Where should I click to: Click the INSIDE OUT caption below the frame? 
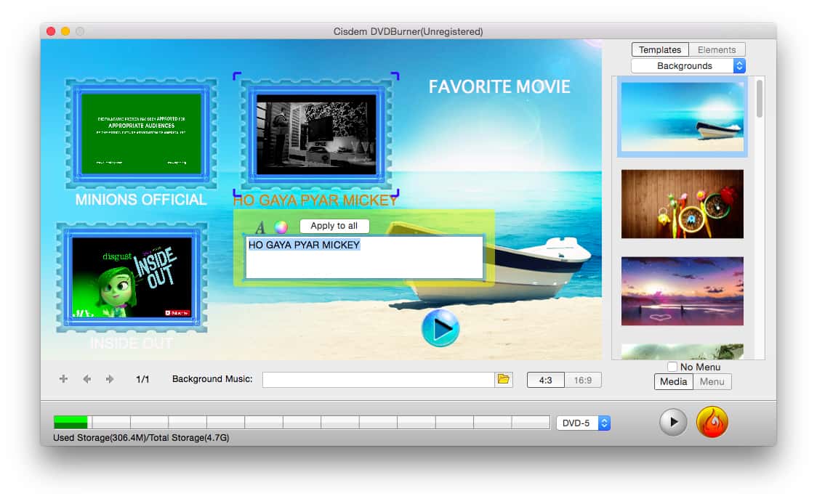[x=132, y=343]
